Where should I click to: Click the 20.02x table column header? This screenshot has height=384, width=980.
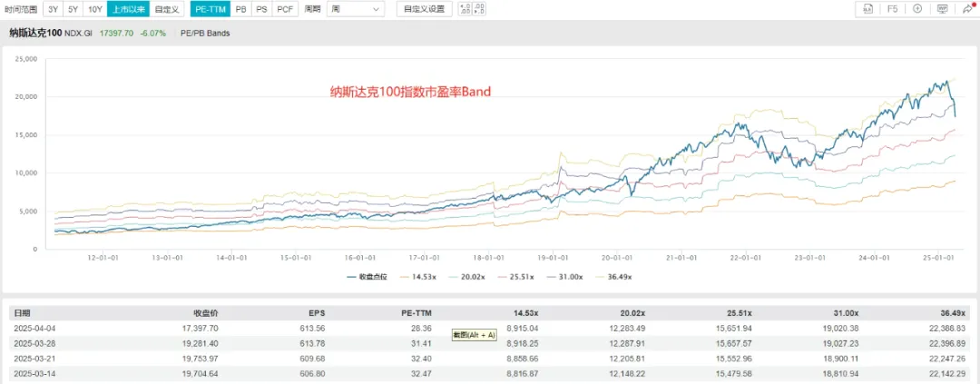(633, 312)
